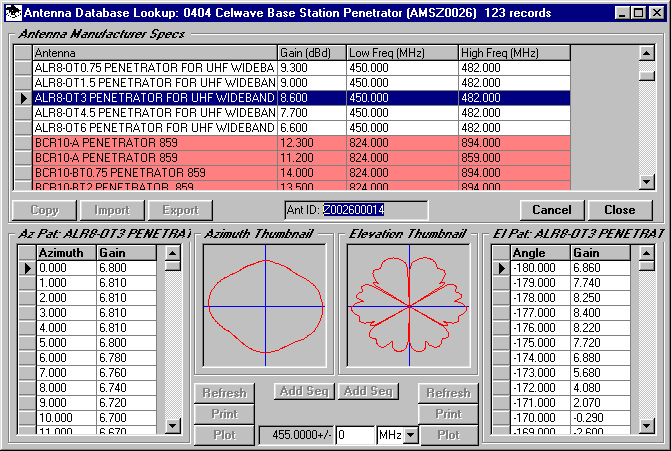Click elevation angle cell -171.000
Screen dimensions: 671x451
click(x=540, y=403)
